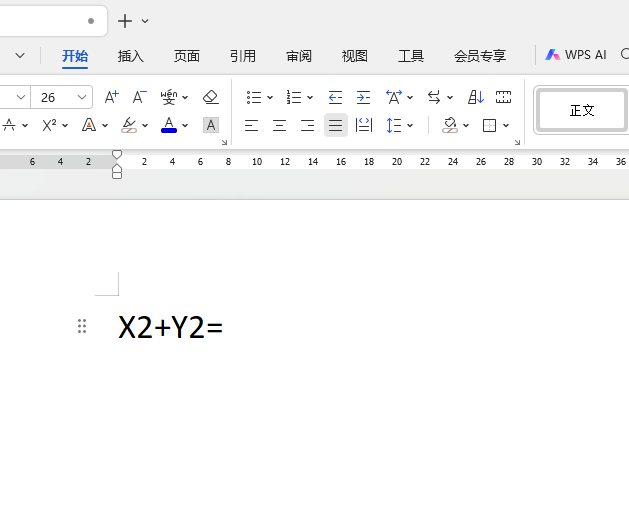Click the paragraph shading bucket icon
This screenshot has width=629, height=508.
pyautogui.click(x=450, y=125)
